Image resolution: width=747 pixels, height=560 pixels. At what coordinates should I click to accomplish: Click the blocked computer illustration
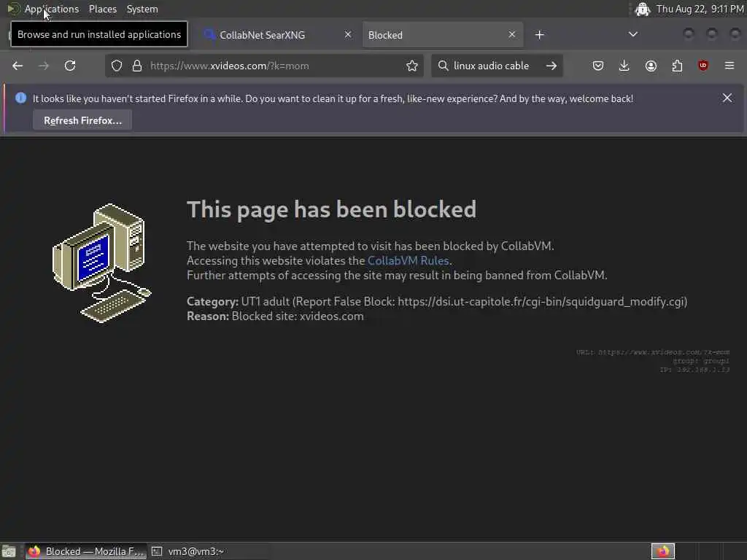coord(101,262)
